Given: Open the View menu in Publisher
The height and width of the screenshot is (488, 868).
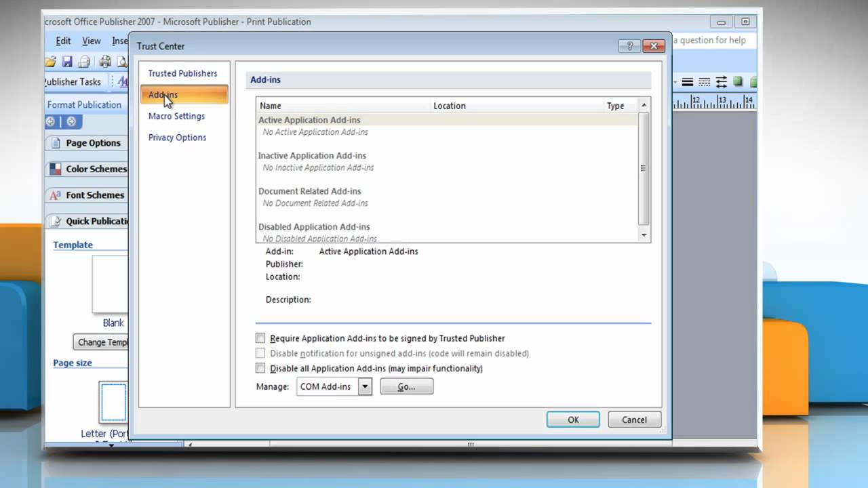Looking at the screenshot, I should pos(92,41).
